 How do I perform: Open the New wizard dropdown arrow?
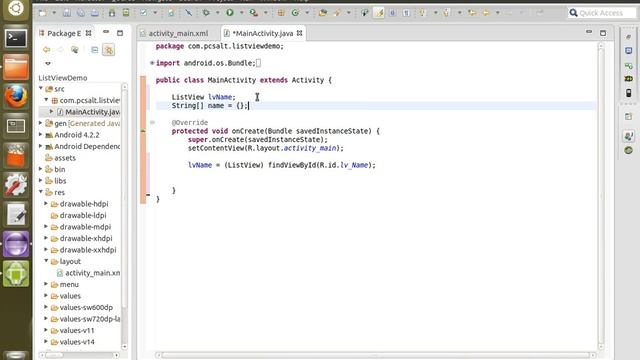[x=54, y=13]
